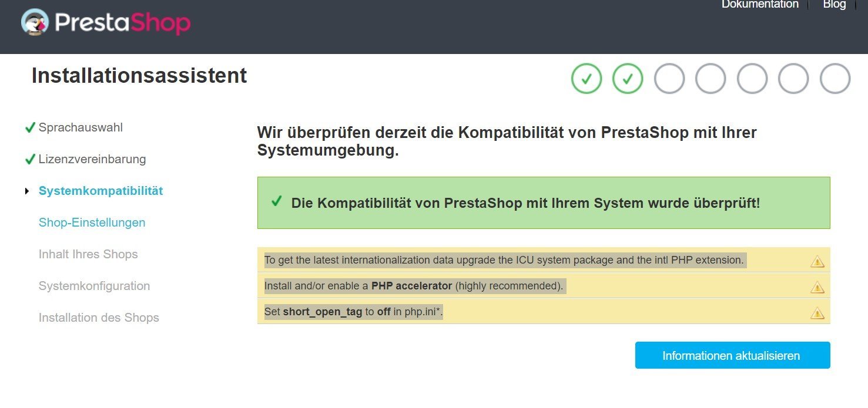The height and width of the screenshot is (408, 868).
Task: Click the green compatibility success banner
Action: pyautogui.click(x=543, y=203)
